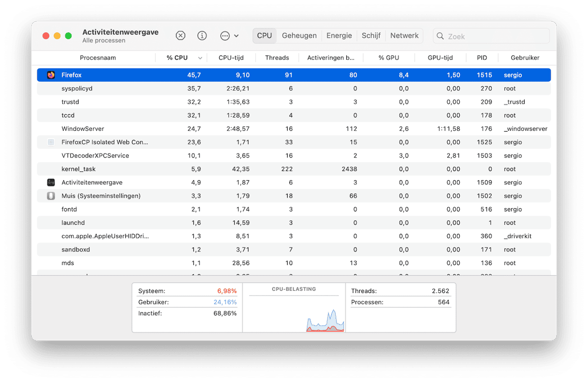Focus the Zoek search field
588x382 pixels.
[491, 36]
